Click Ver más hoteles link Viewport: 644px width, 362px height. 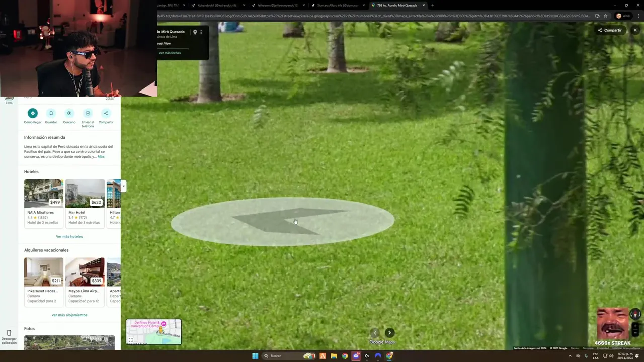[x=69, y=236]
